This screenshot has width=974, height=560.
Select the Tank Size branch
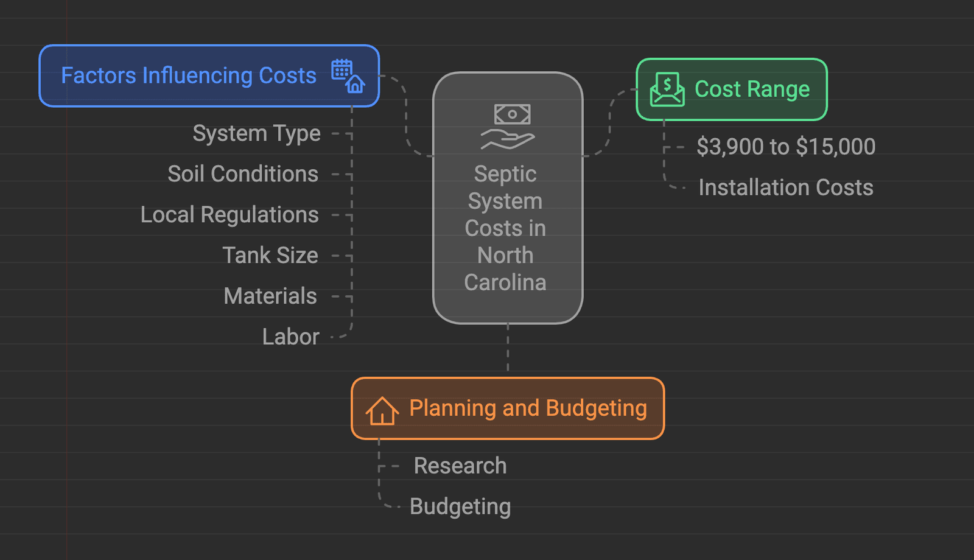(270, 255)
